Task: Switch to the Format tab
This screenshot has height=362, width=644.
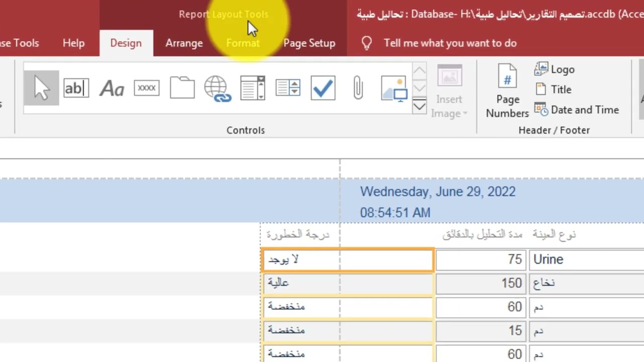Action: coord(243,43)
